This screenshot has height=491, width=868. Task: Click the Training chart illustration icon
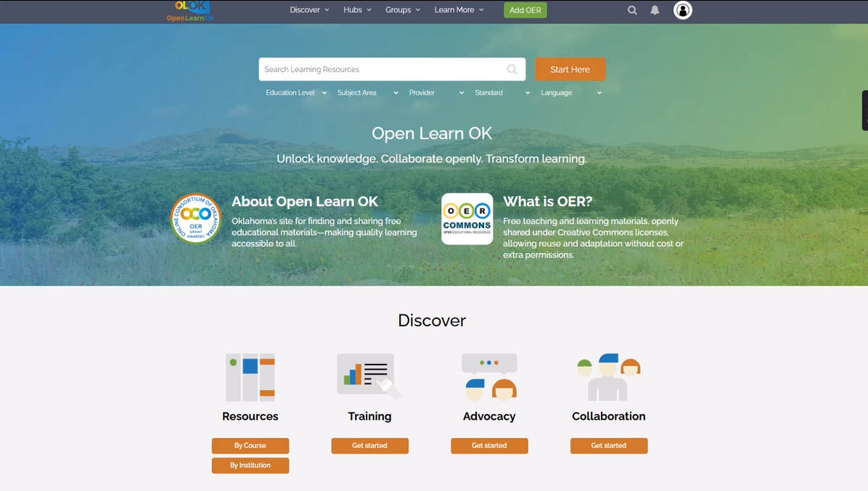369,376
